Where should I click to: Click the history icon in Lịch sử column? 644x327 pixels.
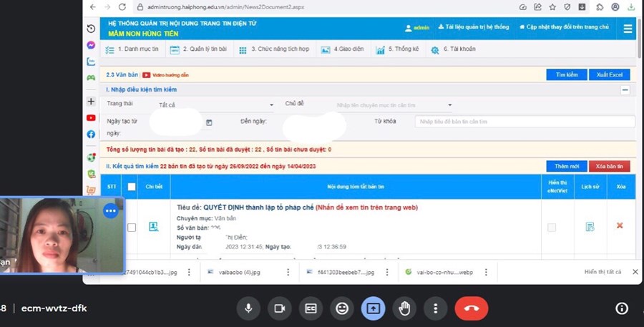coord(590,227)
